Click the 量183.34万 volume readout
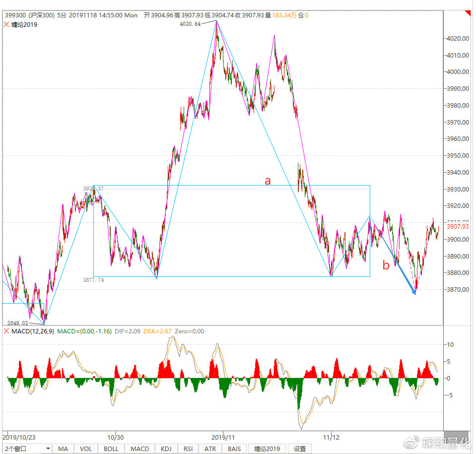The height and width of the screenshot is (454, 476). click(281, 15)
